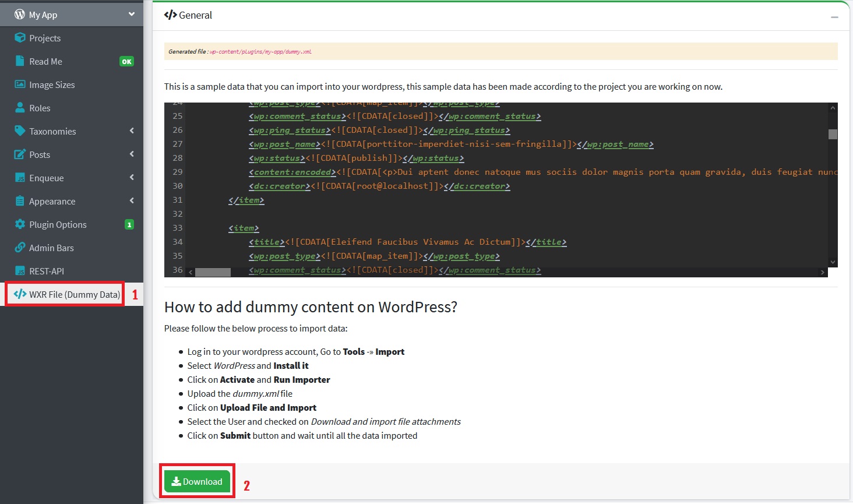The image size is (853, 504).
Task: Click the horizontal scrollbar thumb in code editor
Action: click(x=213, y=272)
